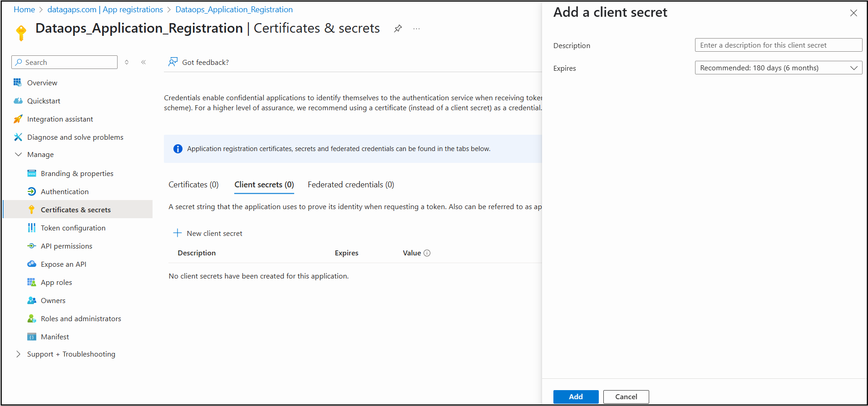Switch to the Federated credentials (0) tab

pos(350,185)
